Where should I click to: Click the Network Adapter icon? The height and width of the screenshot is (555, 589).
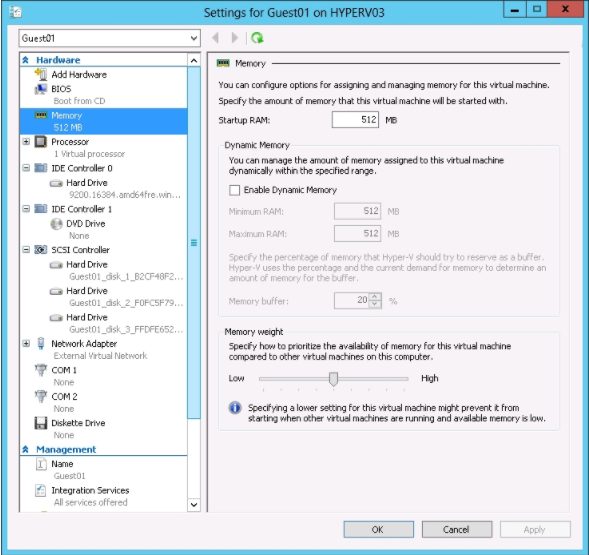tap(41, 343)
